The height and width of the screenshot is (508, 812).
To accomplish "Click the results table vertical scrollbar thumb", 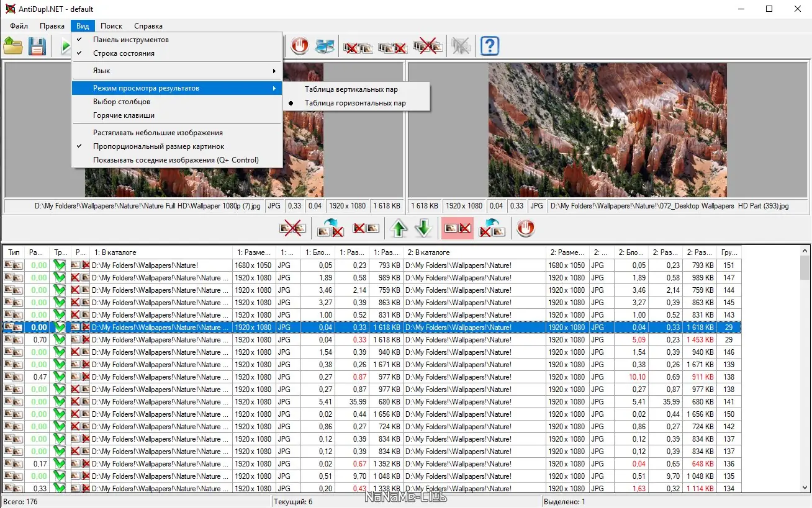I will point(805,268).
